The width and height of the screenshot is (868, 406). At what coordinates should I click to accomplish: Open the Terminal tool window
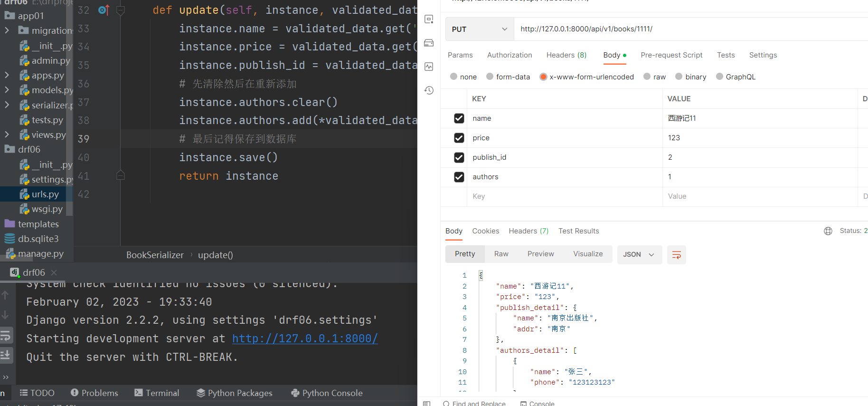click(157, 393)
